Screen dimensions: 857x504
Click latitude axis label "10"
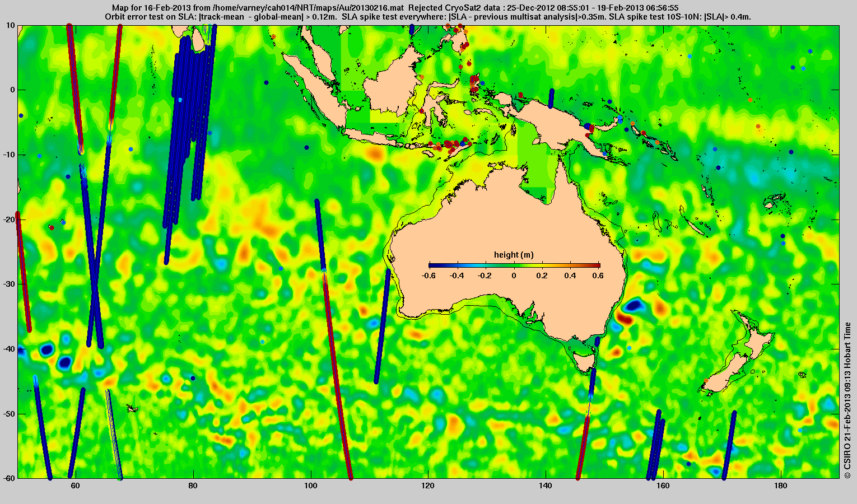[11, 25]
